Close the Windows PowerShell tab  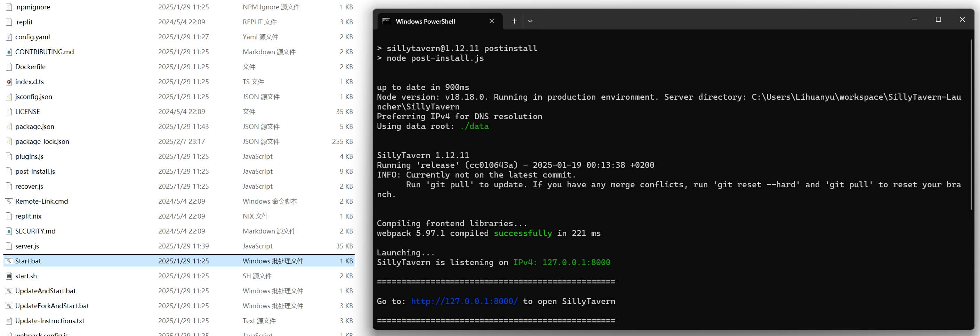(491, 21)
